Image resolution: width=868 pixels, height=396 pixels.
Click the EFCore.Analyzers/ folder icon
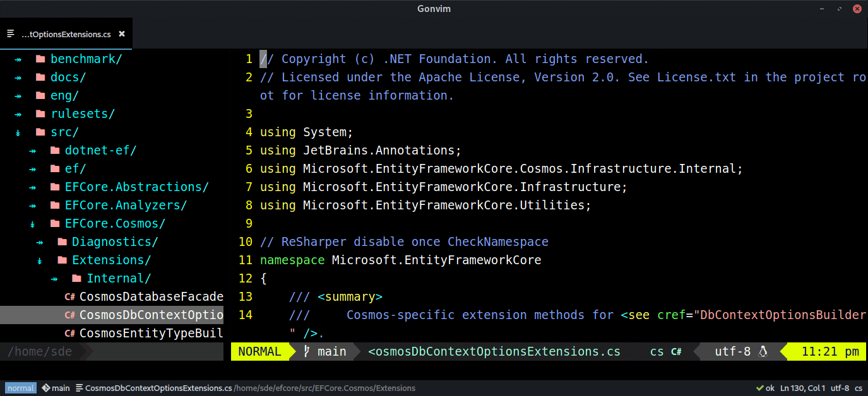coord(54,206)
